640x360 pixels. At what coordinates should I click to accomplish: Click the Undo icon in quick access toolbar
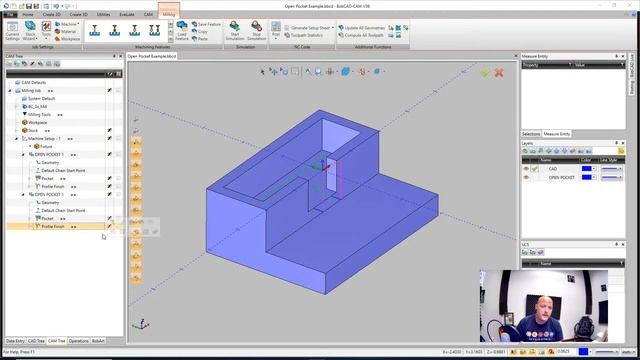[56, 6]
